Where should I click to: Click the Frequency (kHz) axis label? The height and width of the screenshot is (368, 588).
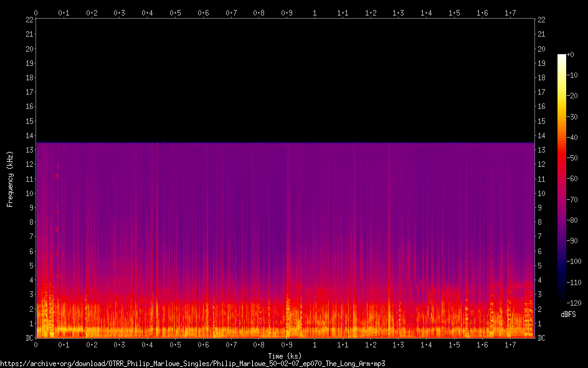(9, 179)
